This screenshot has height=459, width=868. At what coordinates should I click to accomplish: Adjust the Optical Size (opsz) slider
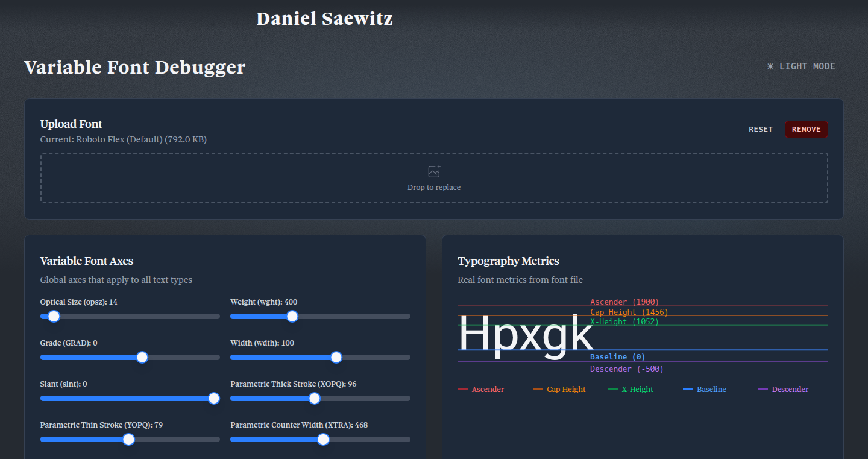[130, 316]
